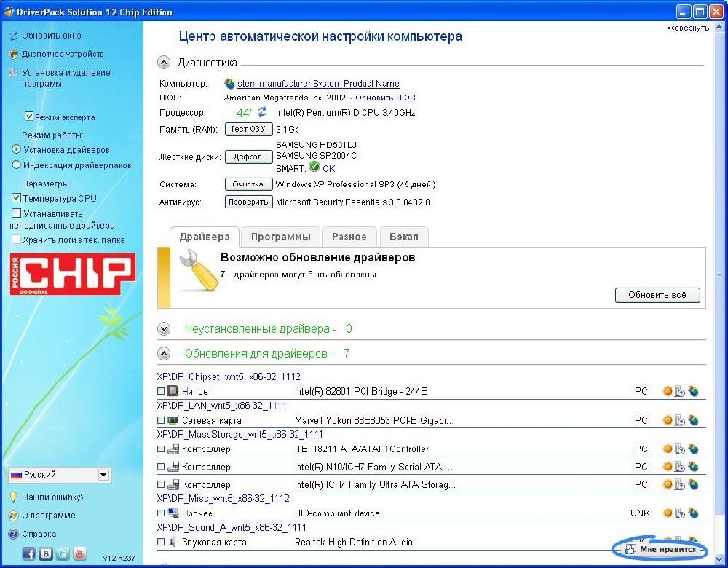
Task: Click Обновить окно in sidebar
Action: (x=52, y=35)
